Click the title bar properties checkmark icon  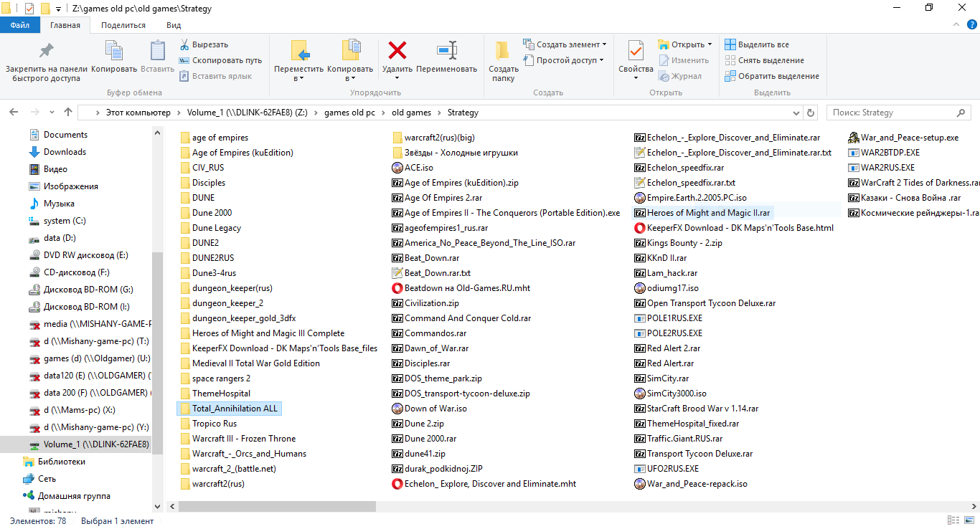click(29, 9)
